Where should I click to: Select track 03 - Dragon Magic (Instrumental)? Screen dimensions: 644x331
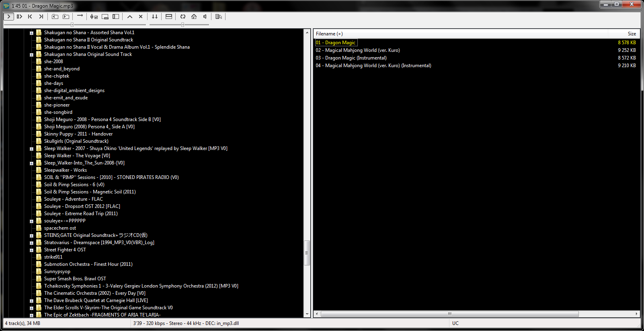tap(356, 58)
